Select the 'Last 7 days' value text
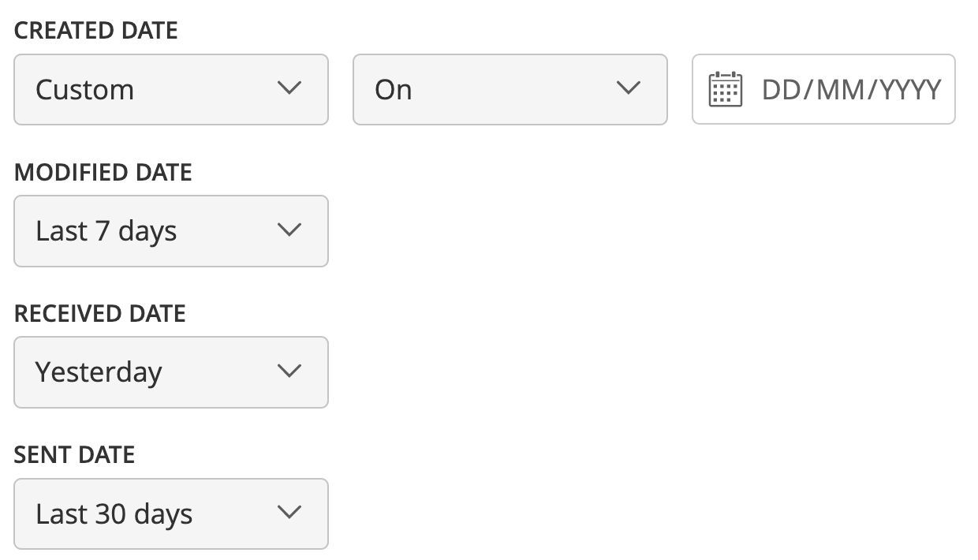Screen dimensions: 978x560 click(x=106, y=231)
